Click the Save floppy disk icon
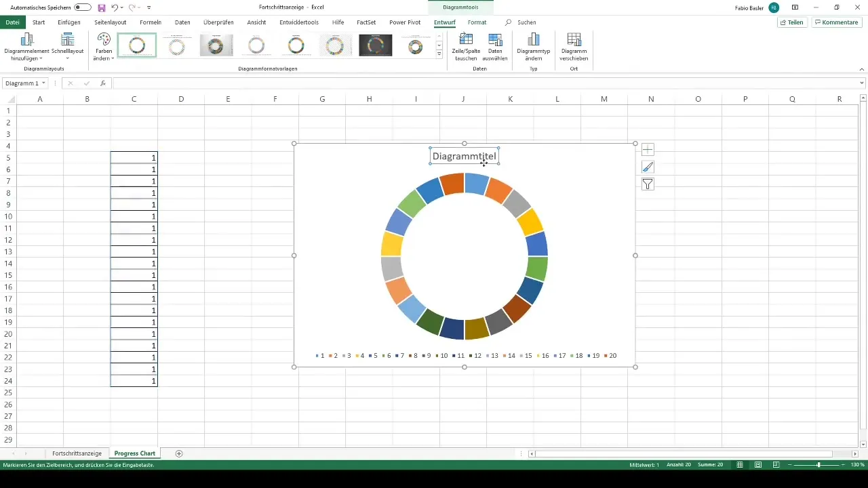Viewport: 868px width, 488px height. pyautogui.click(x=102, y=7)
